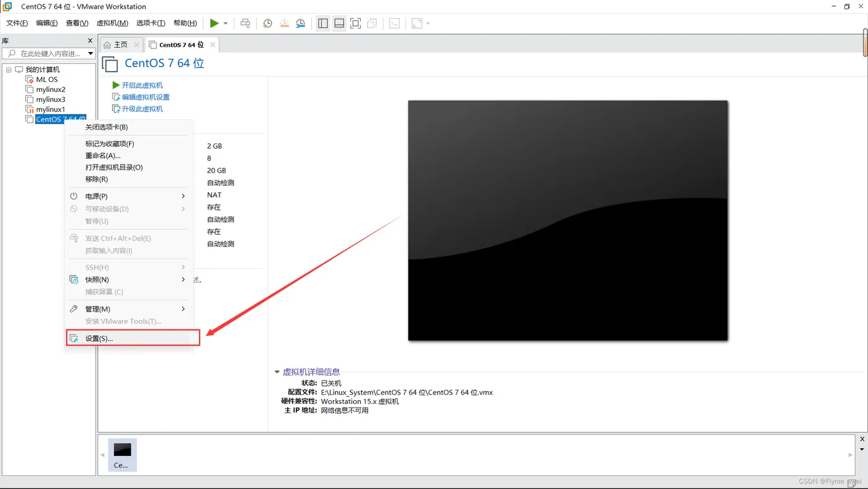Select CentOS 7 64 位 in library tree
This screenshot has width=868, height=489.
pyautogui.click(x=60, y=119)
